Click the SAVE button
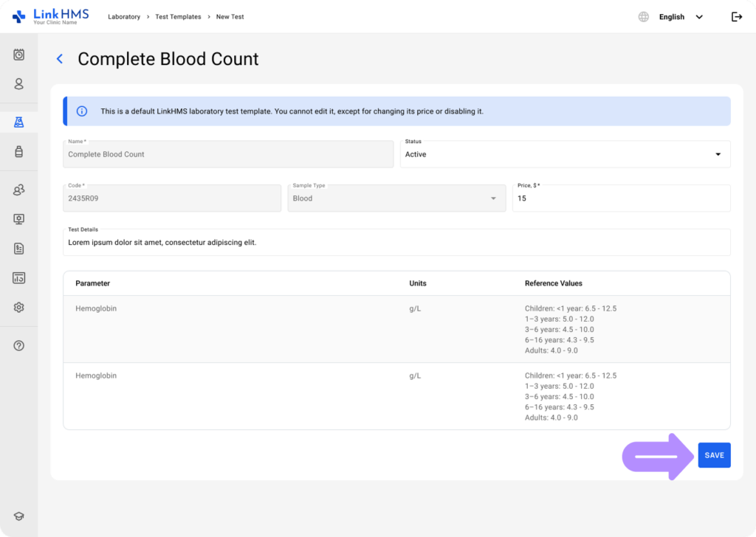756x537 pixels. coord(714,455)
